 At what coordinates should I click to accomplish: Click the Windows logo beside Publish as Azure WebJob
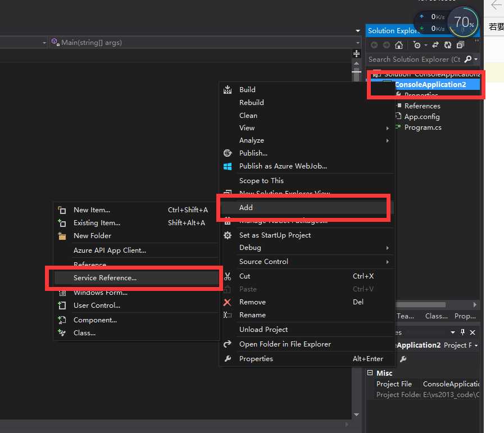click(228, 166)
